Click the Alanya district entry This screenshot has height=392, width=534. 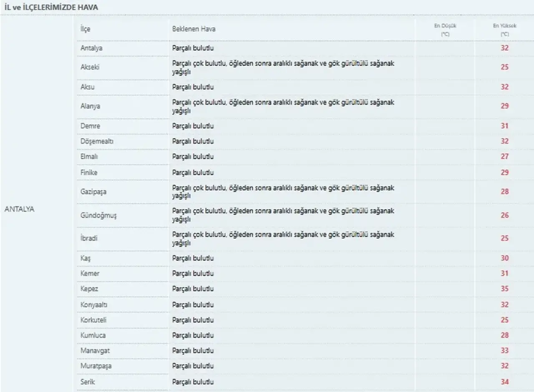[90, 106]
